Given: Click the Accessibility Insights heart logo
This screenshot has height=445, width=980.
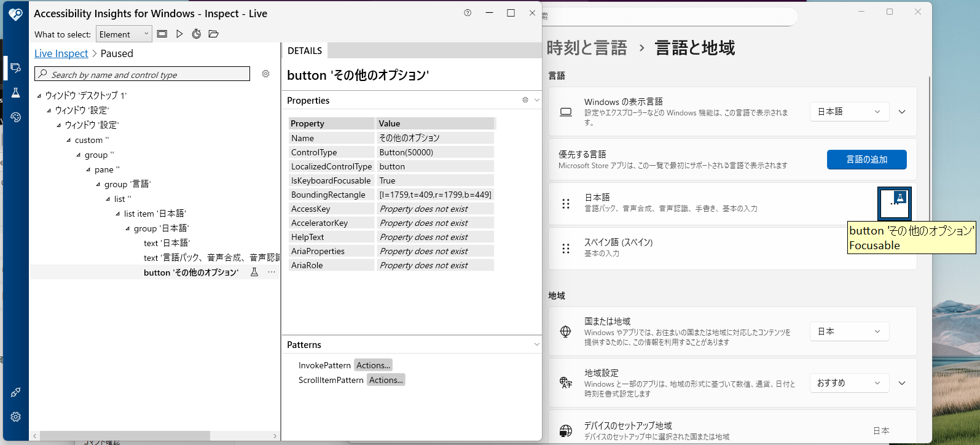Looking at the screenshot, I should click(16, 14).
